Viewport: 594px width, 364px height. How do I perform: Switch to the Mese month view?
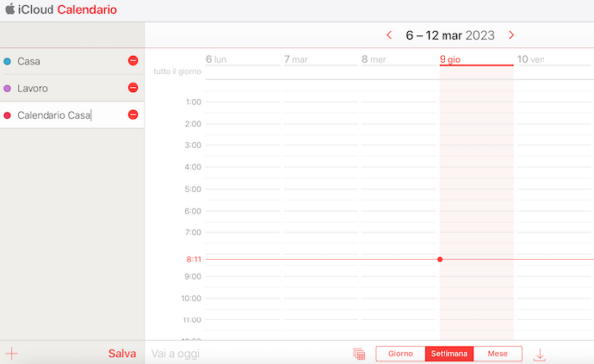(498, 354)
